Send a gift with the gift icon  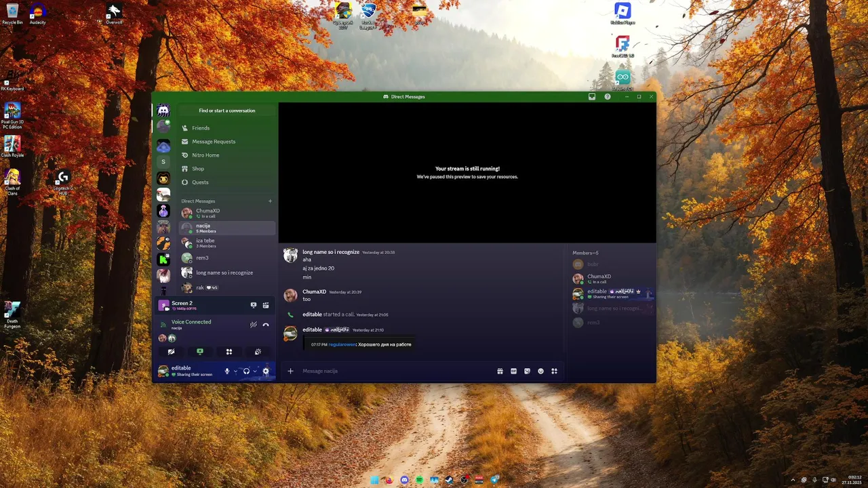point(500,371)
